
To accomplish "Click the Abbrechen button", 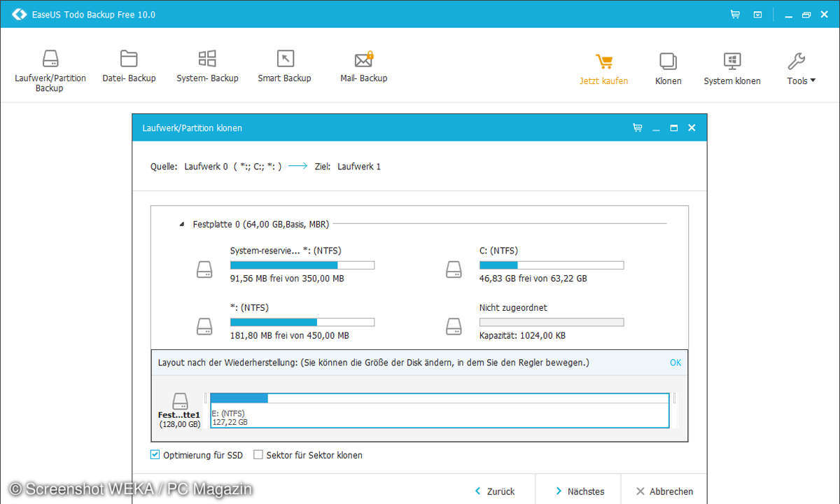I will pyautogui.click(x=664, y=491).
